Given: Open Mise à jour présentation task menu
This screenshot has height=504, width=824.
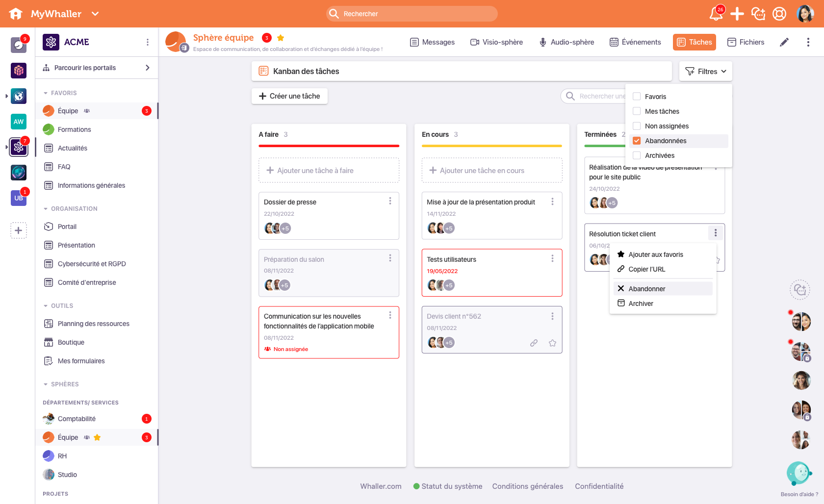Looking at the screenshot, I should pos(552,202).
